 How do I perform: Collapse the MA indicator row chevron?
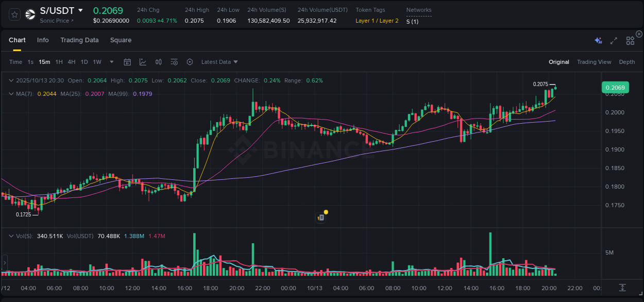11,93
